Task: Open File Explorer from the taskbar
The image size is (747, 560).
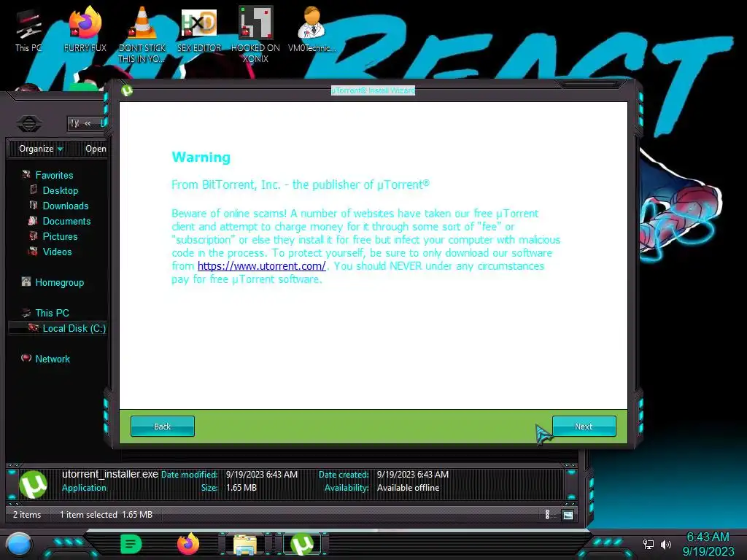Action: (x=245, y=545)
